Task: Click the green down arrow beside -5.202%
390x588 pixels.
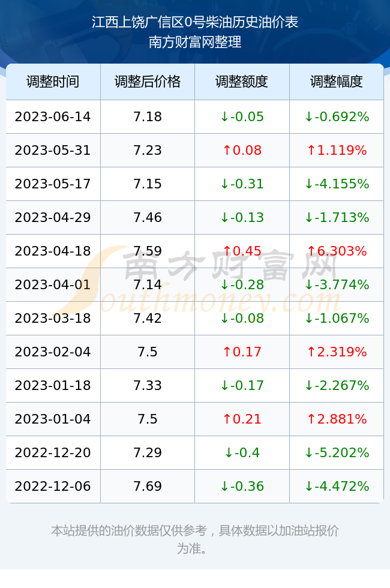Action: [x=308, y=452]
